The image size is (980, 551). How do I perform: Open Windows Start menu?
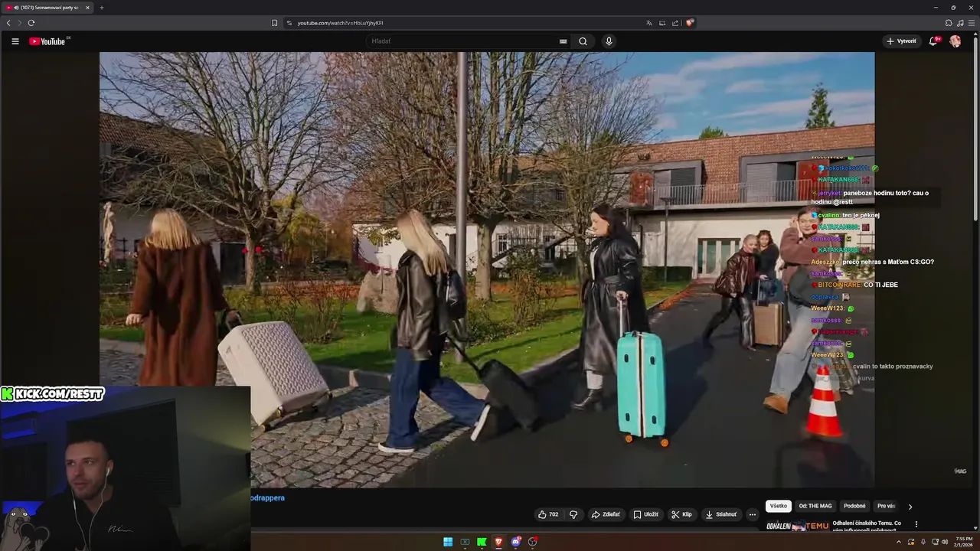448,542
